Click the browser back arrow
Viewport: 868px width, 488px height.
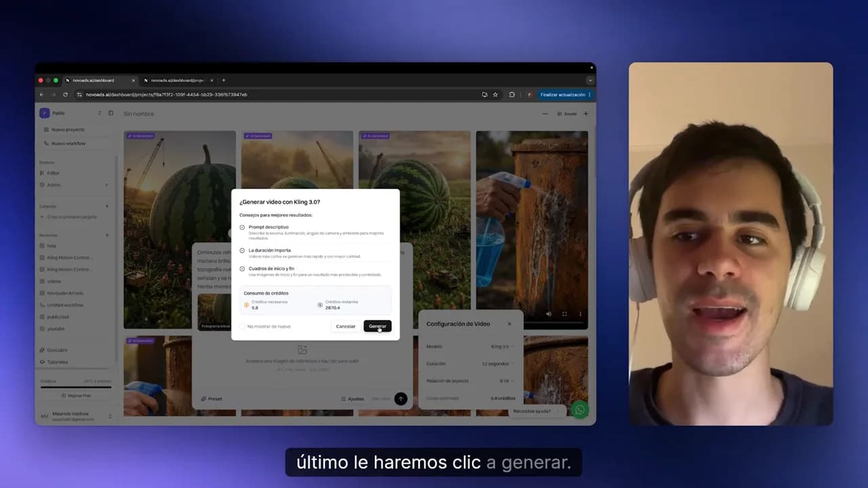[41, 94]
